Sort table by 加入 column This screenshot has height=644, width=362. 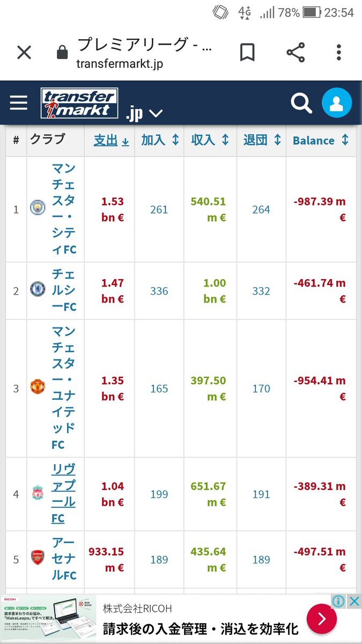tap(159, 140)
